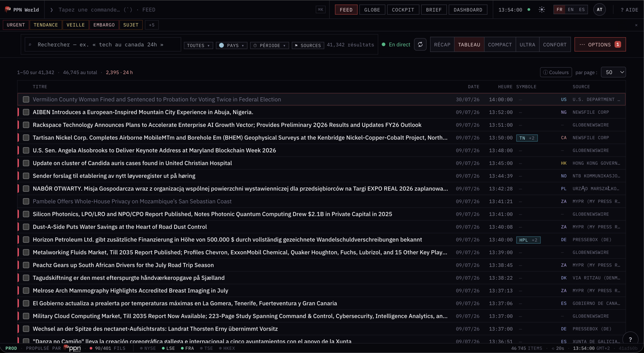
Task: Click the PPN World logo icon
Action: (x=8, y=9)
